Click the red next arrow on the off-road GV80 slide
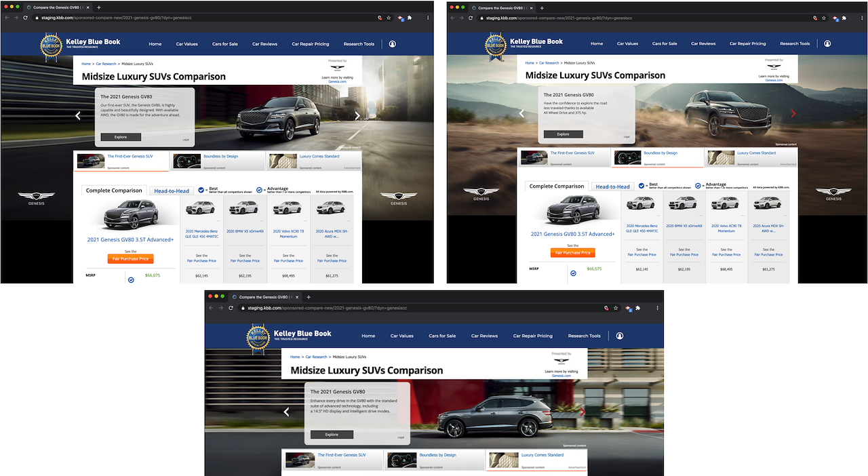This screenshot has height=476, width=868. pos(793,113)
